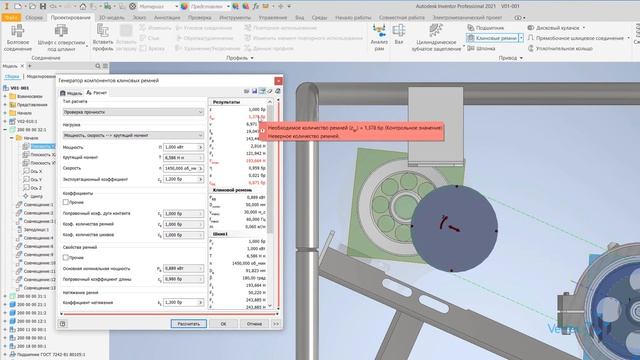Click the Home view icon in quick access toolbar
The width and height of the screenshot is (640, 360).
pos(82,6)
